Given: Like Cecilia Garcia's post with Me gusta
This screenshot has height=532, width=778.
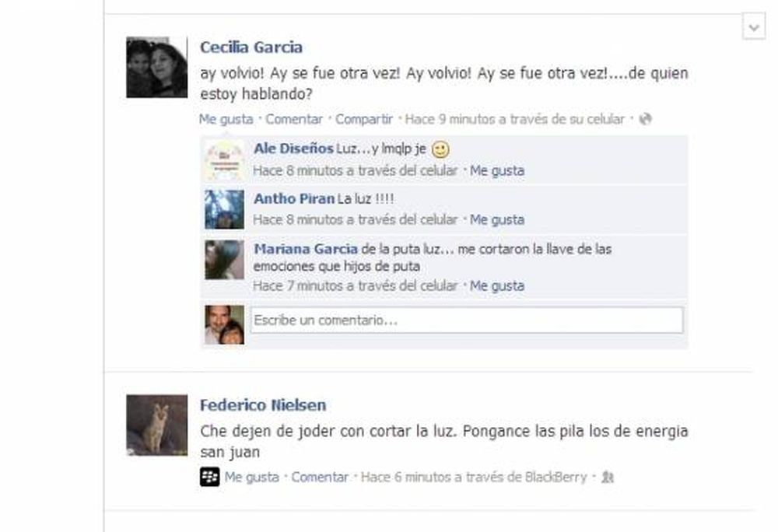Looking at the screenshot, I should [226, 119].
